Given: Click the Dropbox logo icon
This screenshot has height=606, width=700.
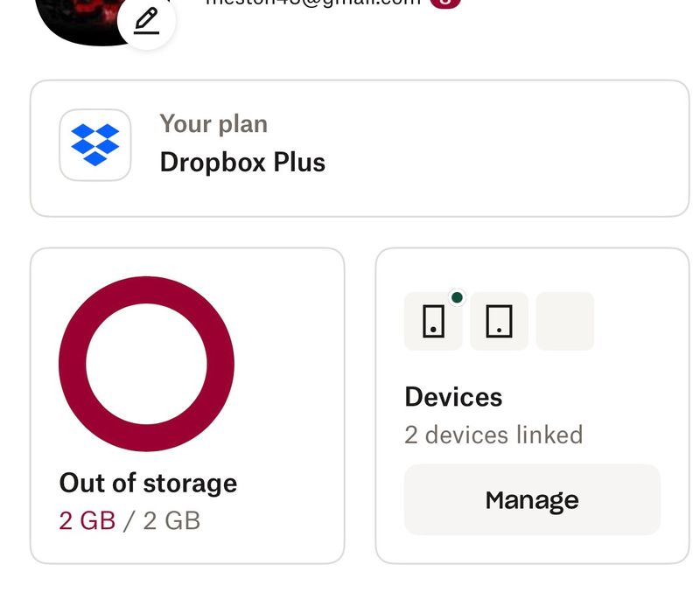Looking at the screenshot, I should coord(95,145).
